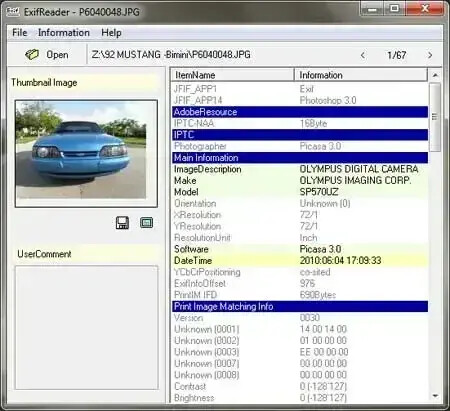
Task: Select the Unknown (0007) row
Action: [300, 363]
